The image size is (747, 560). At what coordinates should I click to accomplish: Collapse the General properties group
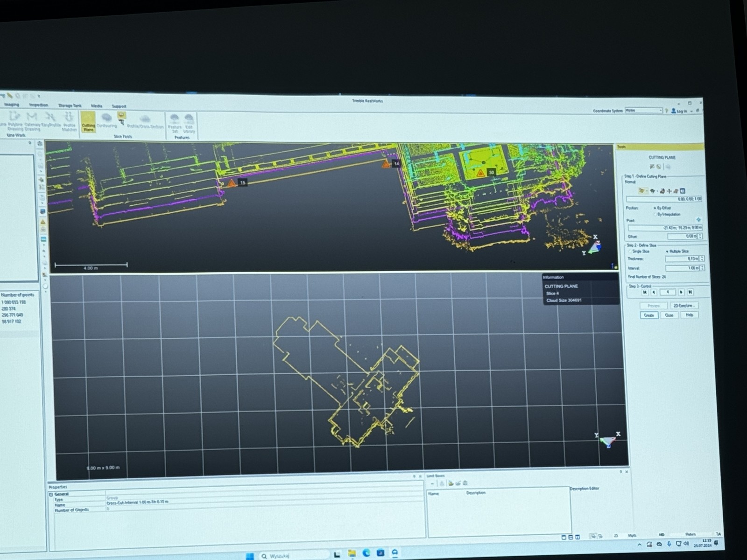(x=51, y=494)
